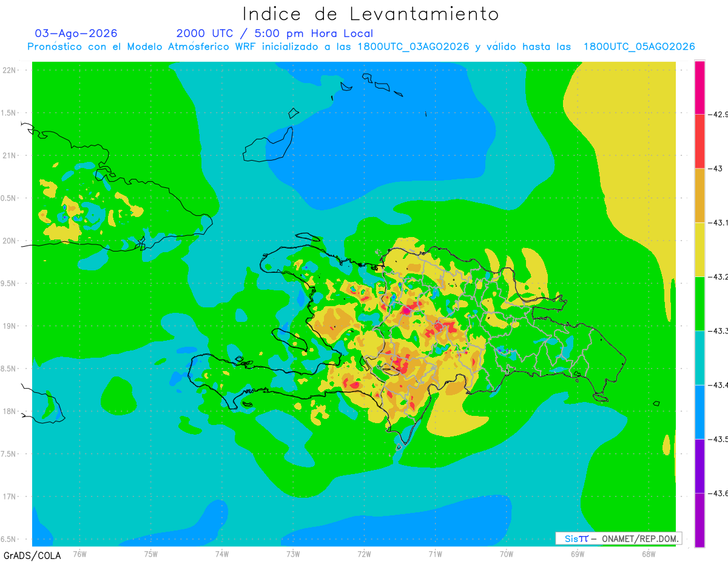Click the latitude label "9.5N"
Image resolution: width=728 pixels, height=562 pixels.
pyautogui.click(x=9, y=284)
